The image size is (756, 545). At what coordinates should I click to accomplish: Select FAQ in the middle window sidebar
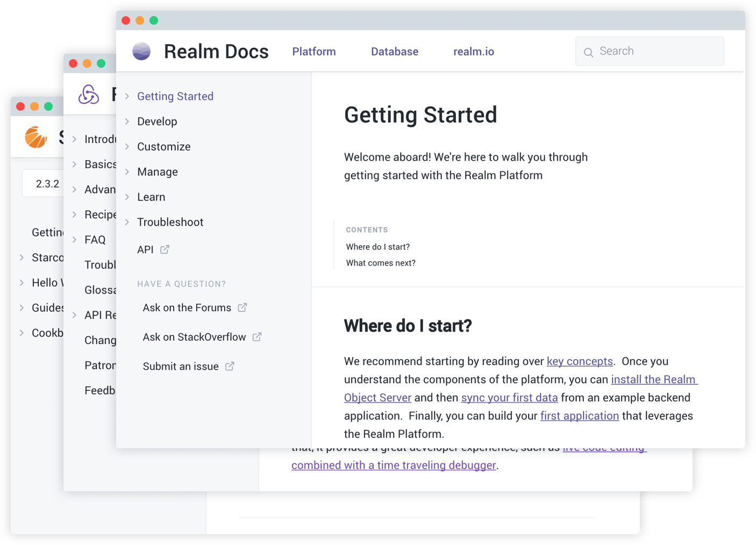[x=95, y=240]
